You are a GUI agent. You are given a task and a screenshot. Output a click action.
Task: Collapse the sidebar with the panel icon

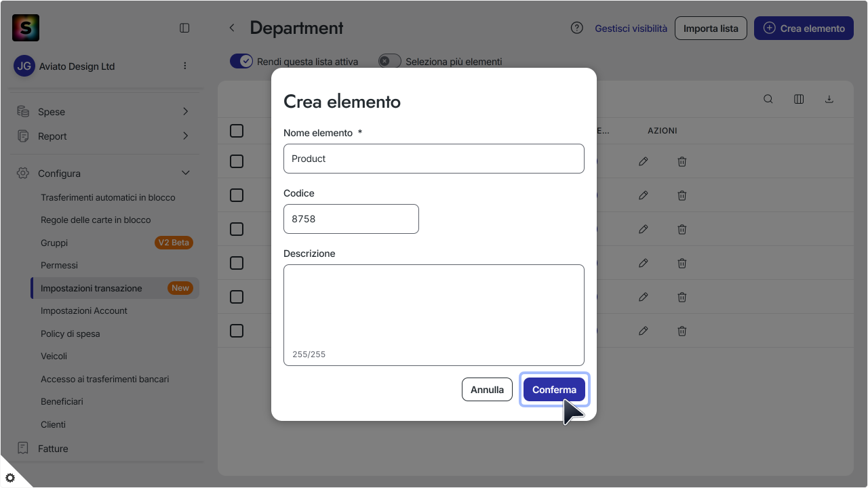[184, 28]
